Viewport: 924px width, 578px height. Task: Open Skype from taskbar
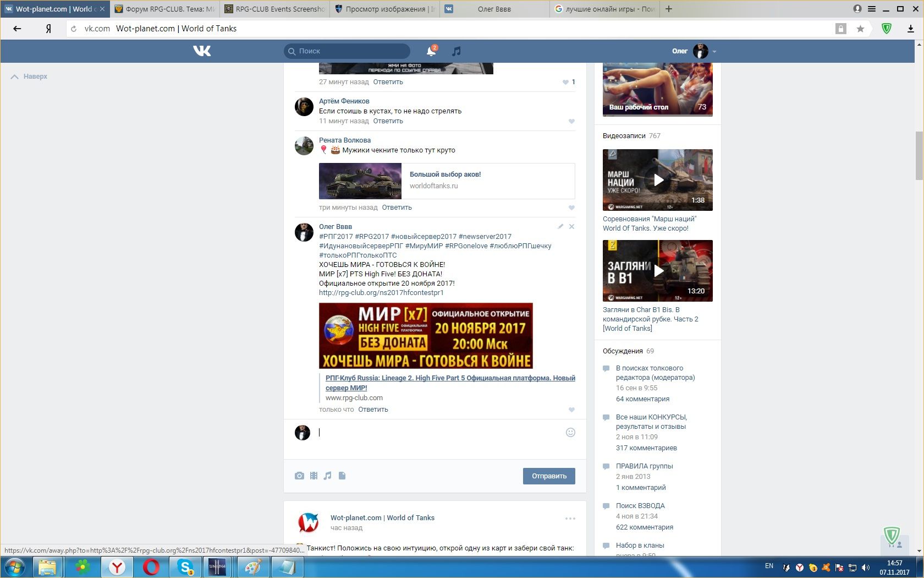(184, 567)
